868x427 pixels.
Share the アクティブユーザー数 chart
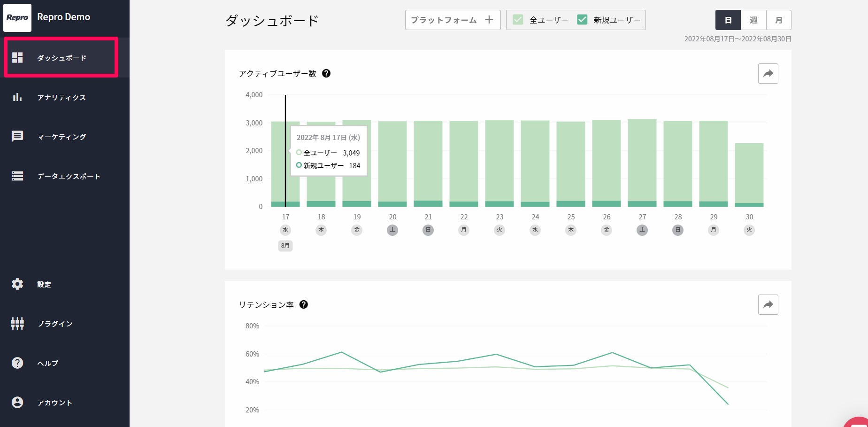pyautogui.click(x=768, y=73)
